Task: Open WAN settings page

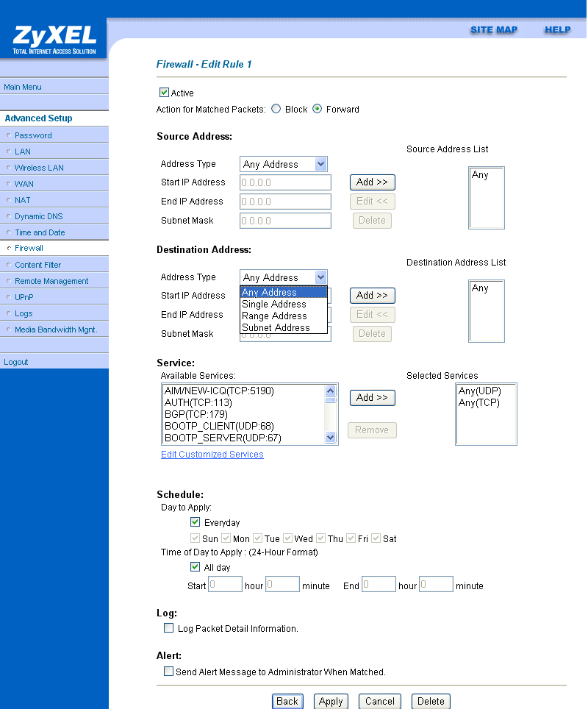Action: pyautogui.click(x=24, y=184)
